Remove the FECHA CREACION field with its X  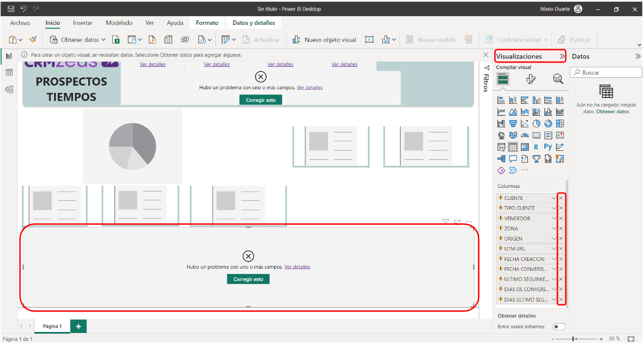[x=561, y=259]
